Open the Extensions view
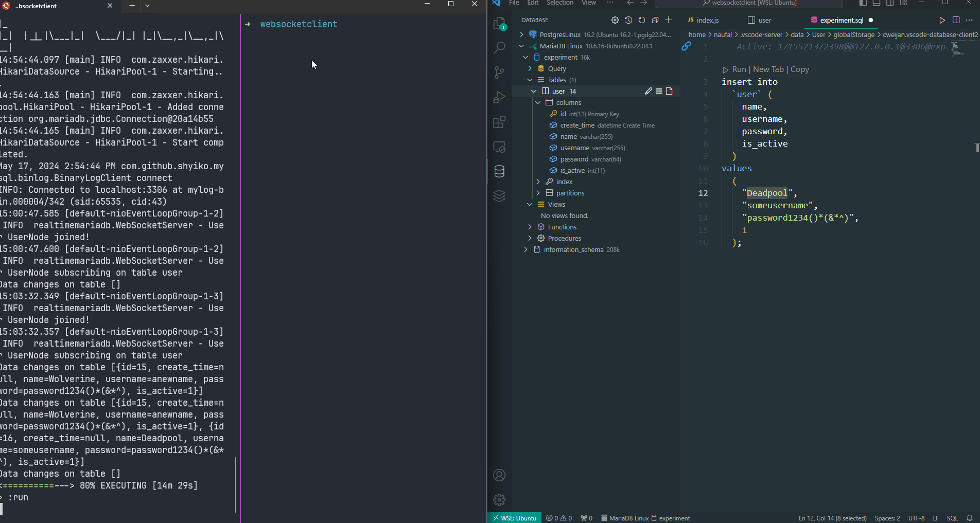980x523 pixels. click(499, 122)
